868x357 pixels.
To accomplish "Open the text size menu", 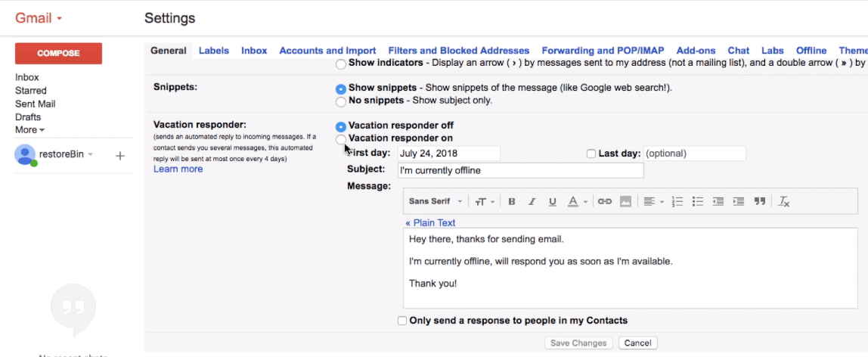I will click(x=485, y=201).
